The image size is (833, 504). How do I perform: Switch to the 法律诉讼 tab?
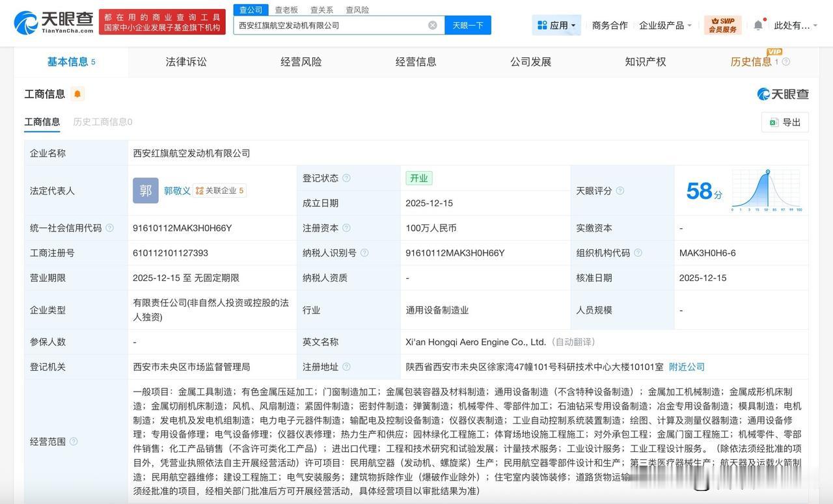(185, 62)
